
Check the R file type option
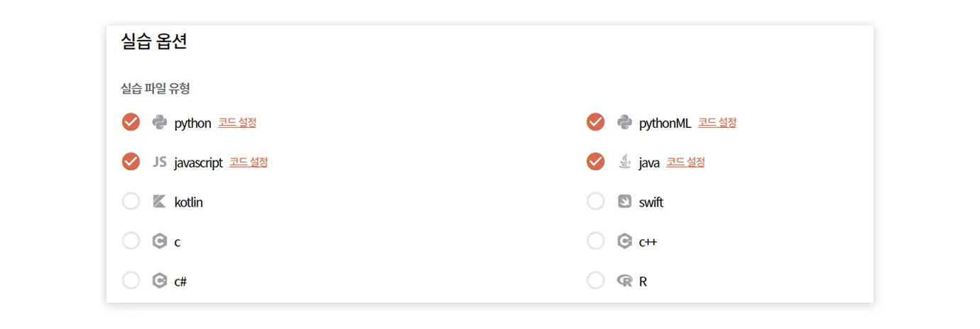[x=595, y=281]
